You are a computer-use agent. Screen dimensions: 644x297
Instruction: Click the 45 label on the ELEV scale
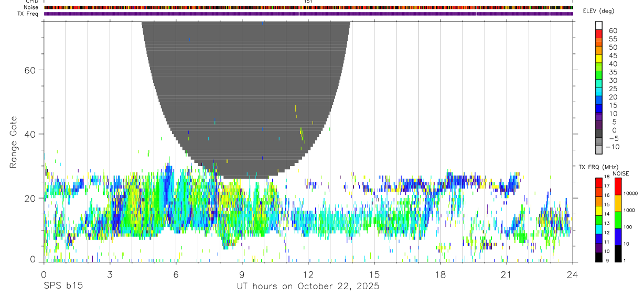(x=613, y=56)
